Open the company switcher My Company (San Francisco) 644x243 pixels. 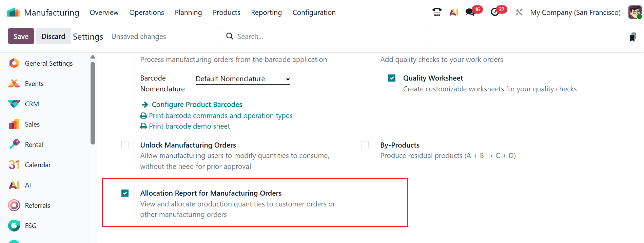click(575, 13)
